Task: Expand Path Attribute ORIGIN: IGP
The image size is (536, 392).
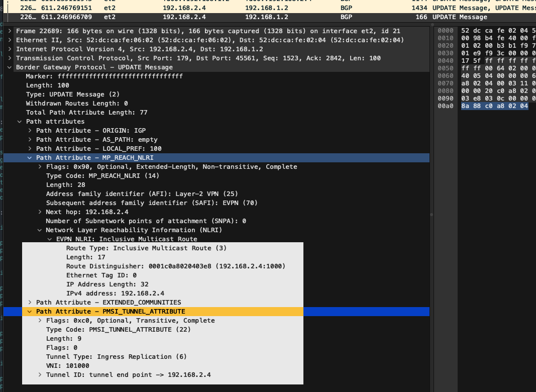Action: point(30,131)
